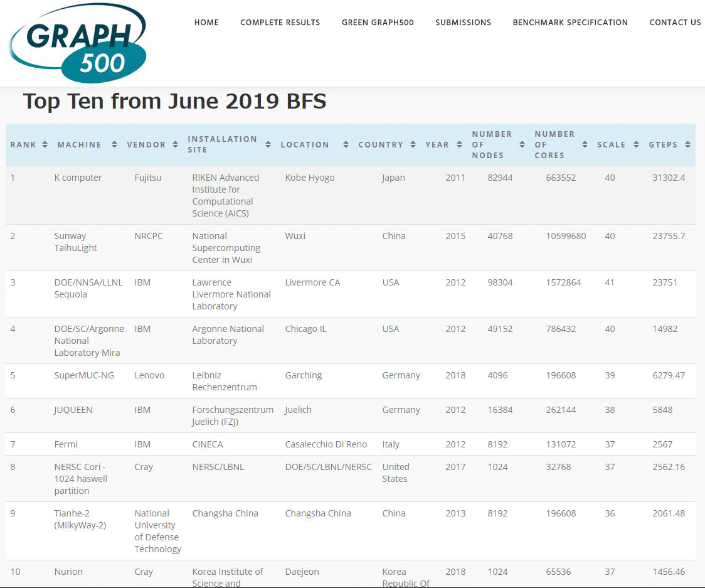705x588 pixels.
Task: Sort table by Machine column arrows
Action: coord(114,144)
